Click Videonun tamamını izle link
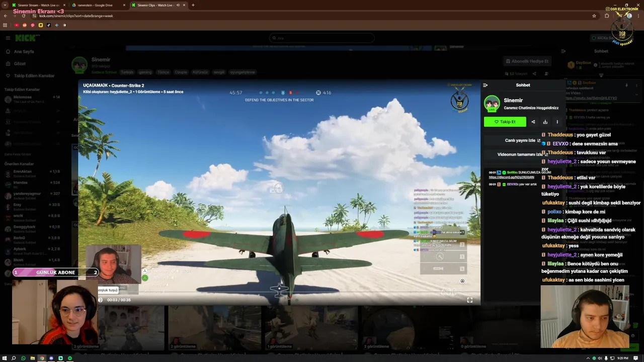The width and height of the screenshot is (644, 362). [x=522, y=155]
